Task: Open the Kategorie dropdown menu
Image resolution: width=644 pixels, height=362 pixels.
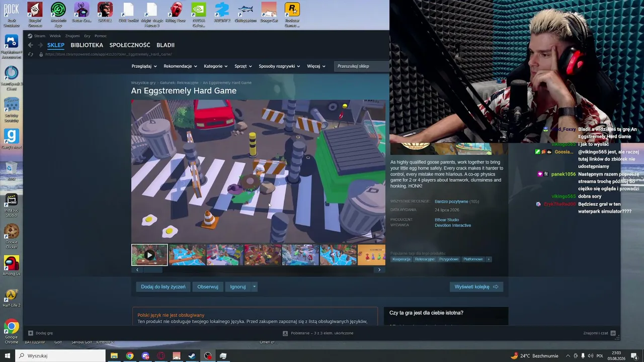Action: (215, 66)
